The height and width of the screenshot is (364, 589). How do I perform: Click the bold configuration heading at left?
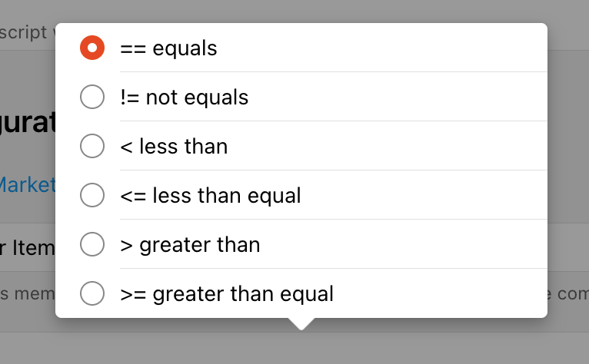click(28, 123)
